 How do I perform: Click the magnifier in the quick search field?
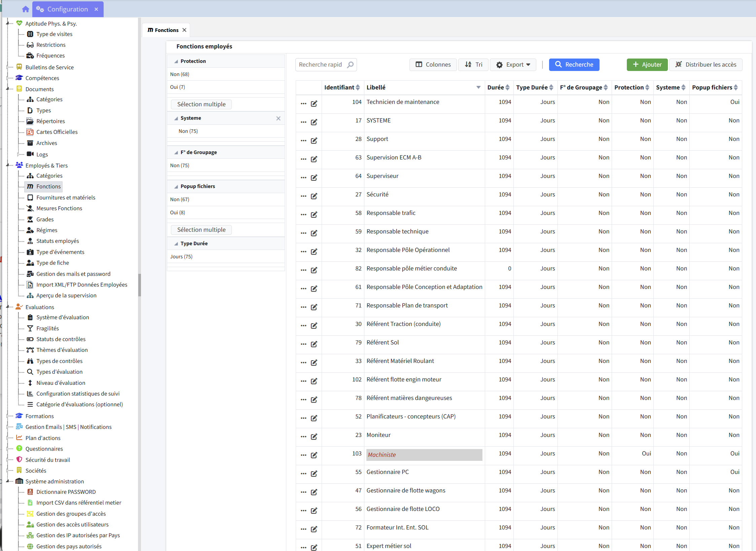pyautogui.click(x=350, y=64)
